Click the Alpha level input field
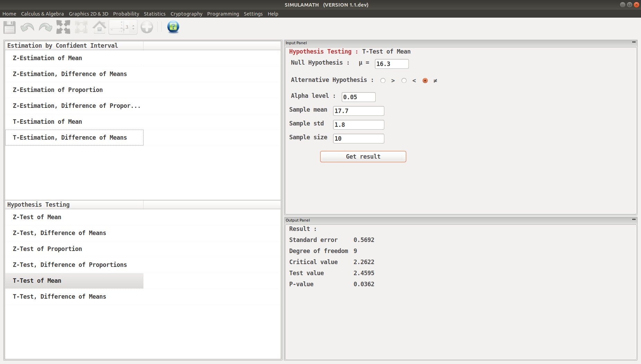Screen dimensions: 641x364 358,97
